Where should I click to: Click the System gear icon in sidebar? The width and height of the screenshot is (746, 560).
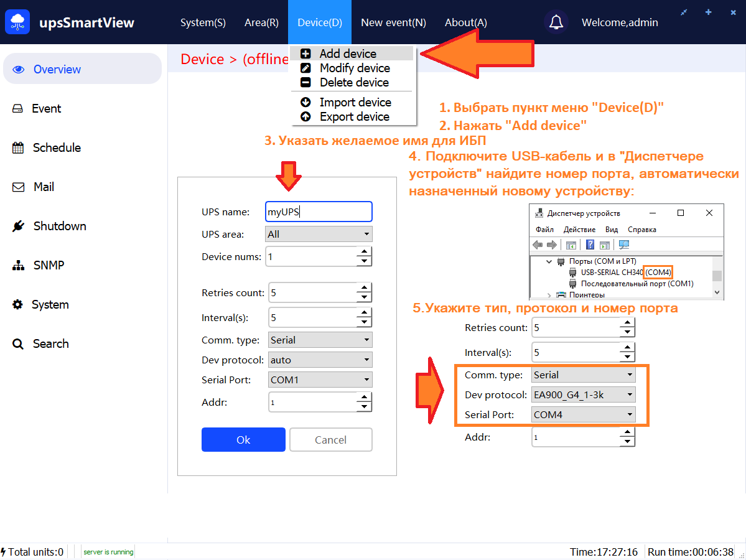17,304
